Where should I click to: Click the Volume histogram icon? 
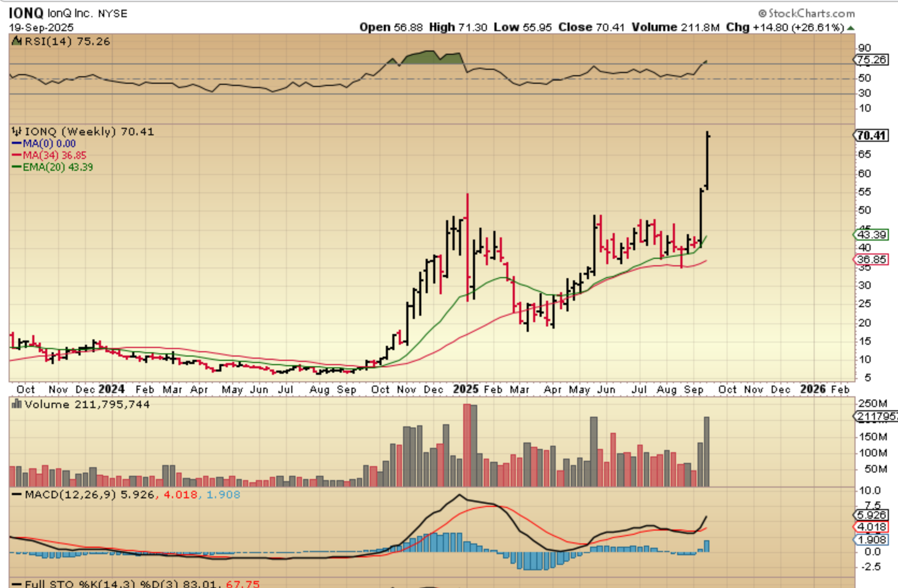tap(17, 404)
